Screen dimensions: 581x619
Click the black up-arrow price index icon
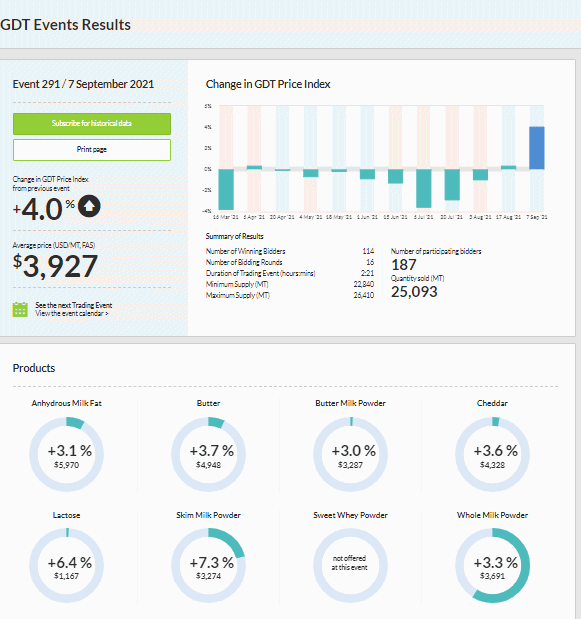pyautogui.click(x=89, y=206)
